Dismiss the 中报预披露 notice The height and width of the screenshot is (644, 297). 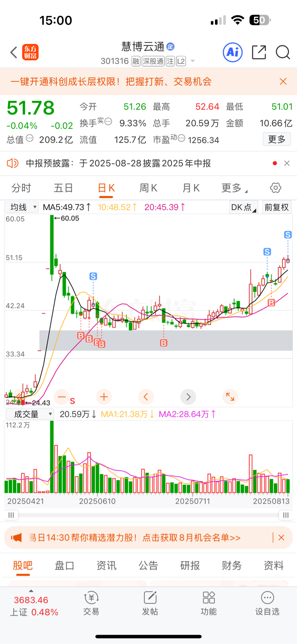click(x=287, y=163)
